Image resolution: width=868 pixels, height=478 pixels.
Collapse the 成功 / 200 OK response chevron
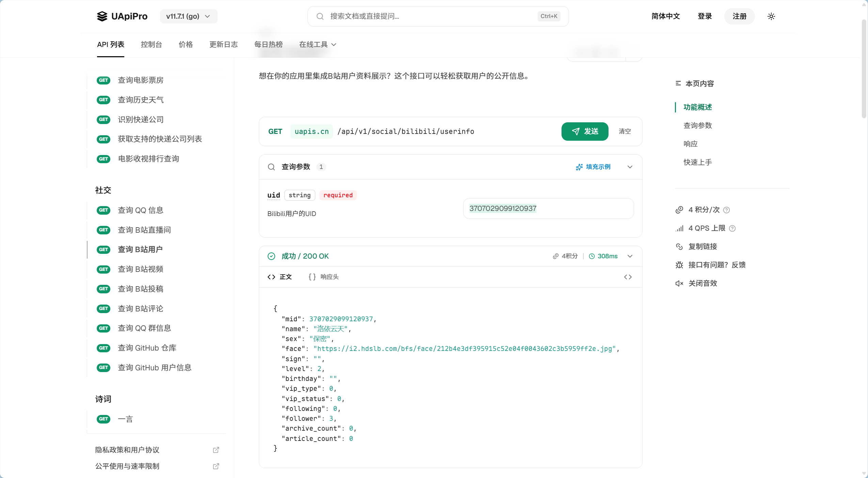tap(630, 256)
